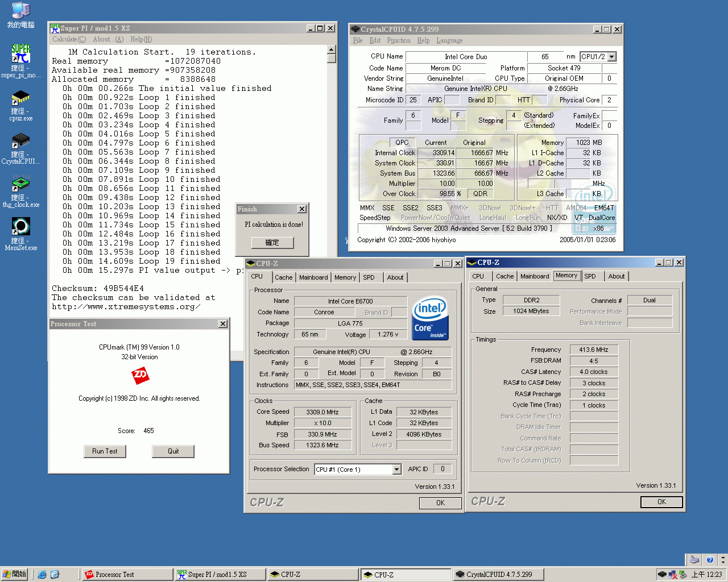The width and height of the screenshot is (728, 582).
Task: Click Run Test in Processor Test
Action: click(x=105, y=451)
